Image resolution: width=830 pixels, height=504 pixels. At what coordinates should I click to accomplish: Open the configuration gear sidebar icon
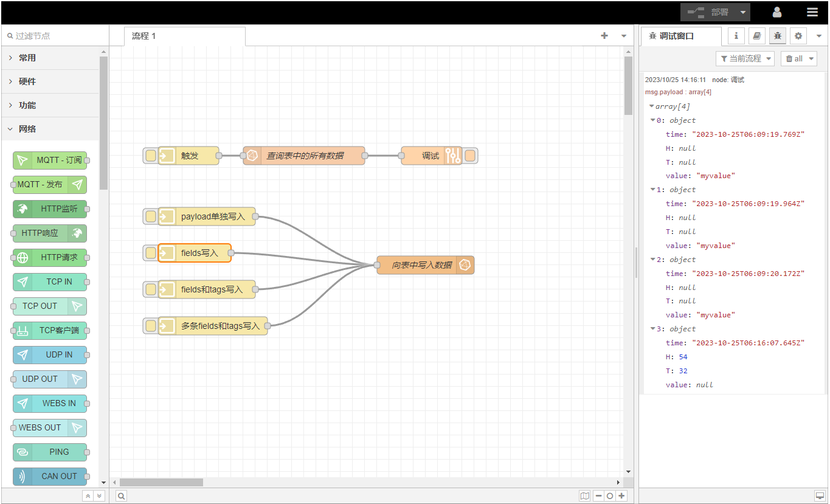pos(798,36)
